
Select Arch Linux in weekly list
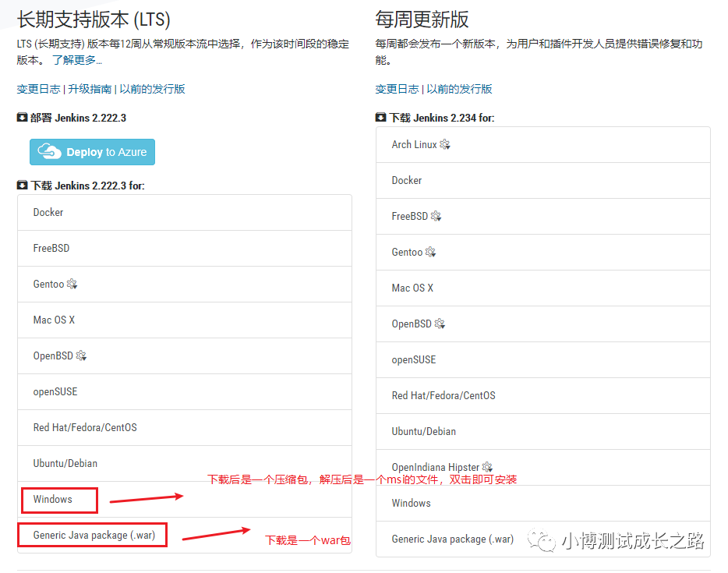[543, 145]
